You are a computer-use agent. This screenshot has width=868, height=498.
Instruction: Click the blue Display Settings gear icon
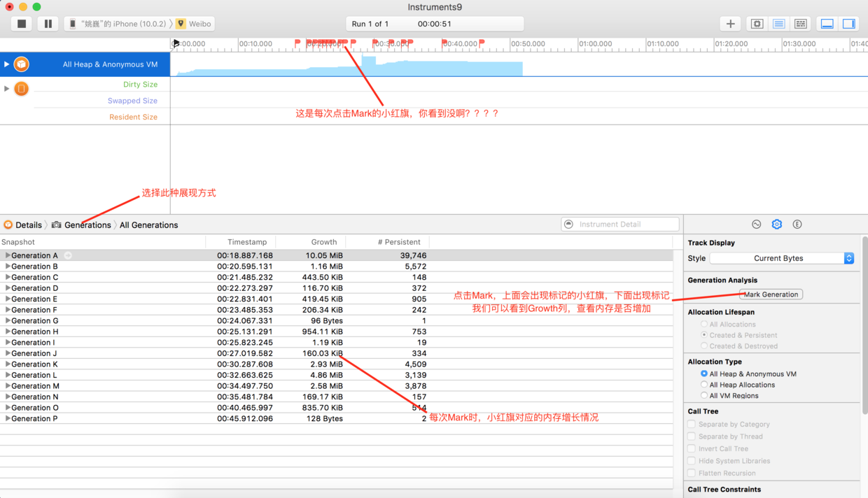click(x=776, y=224)
